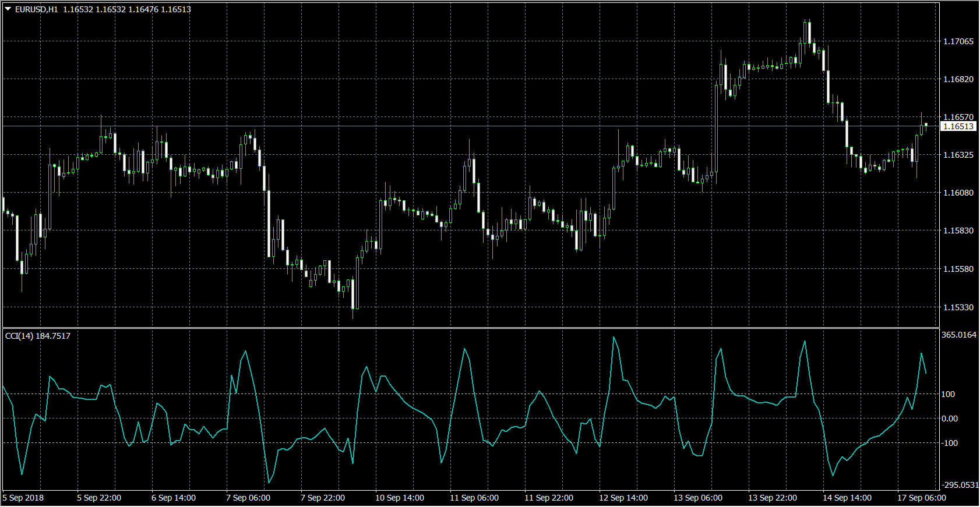Click the 7 Sep 22:00 time label

click(323, 498)
